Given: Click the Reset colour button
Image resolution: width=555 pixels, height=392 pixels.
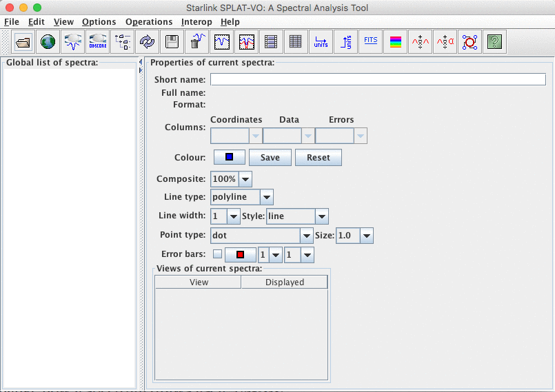Looking at the screenshot, I should pyautogui.click(x=319, y=158).
